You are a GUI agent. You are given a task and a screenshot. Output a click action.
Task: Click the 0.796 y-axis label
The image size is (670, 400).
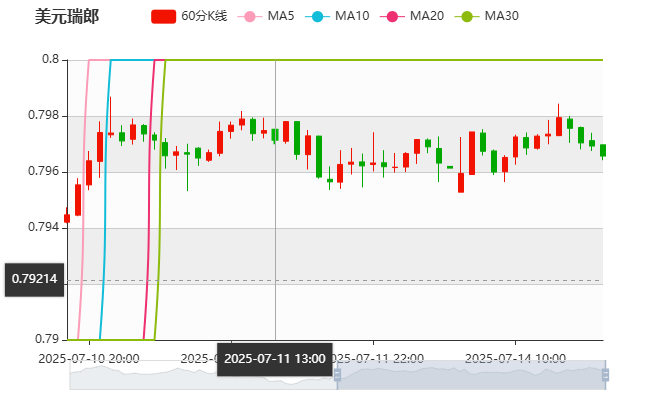44,171
